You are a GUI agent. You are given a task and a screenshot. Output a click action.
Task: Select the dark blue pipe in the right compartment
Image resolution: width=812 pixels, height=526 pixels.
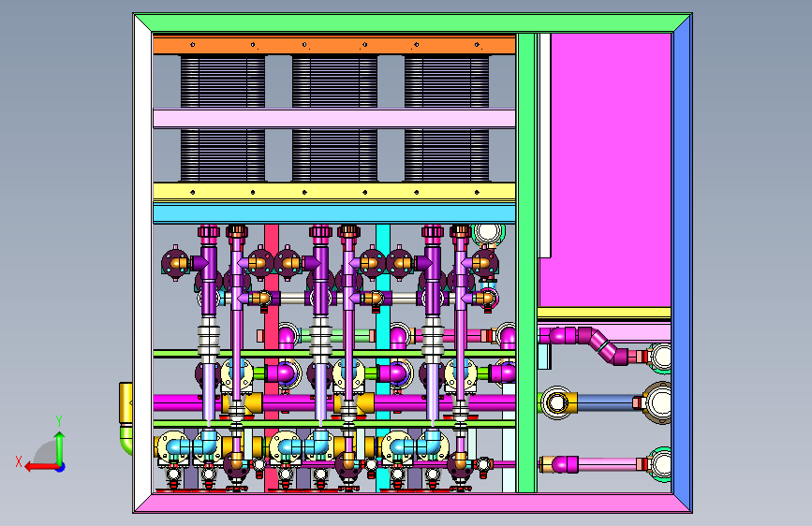coord(605,402)
